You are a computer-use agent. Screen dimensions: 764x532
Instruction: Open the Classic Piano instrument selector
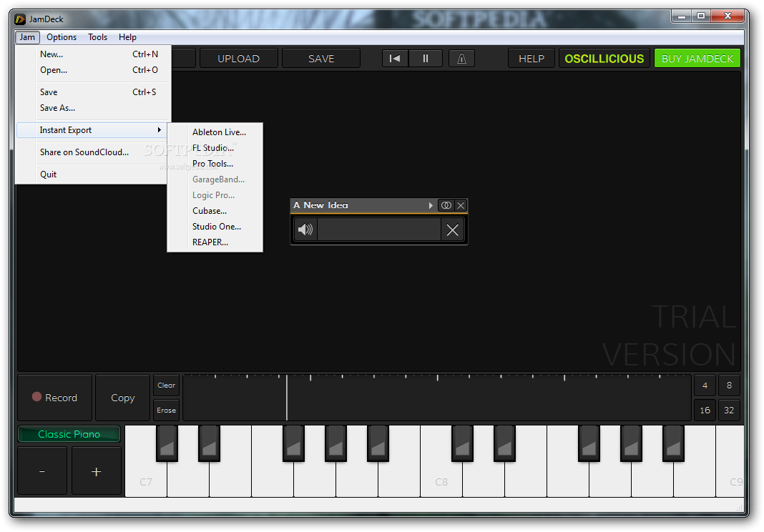click(x=69, y=434)
